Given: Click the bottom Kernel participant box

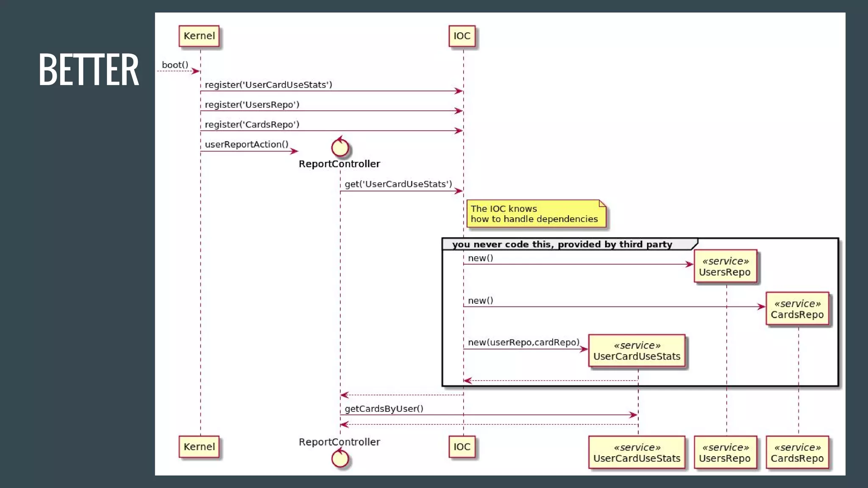Looking at the screenshot, I should pos(199,446).
